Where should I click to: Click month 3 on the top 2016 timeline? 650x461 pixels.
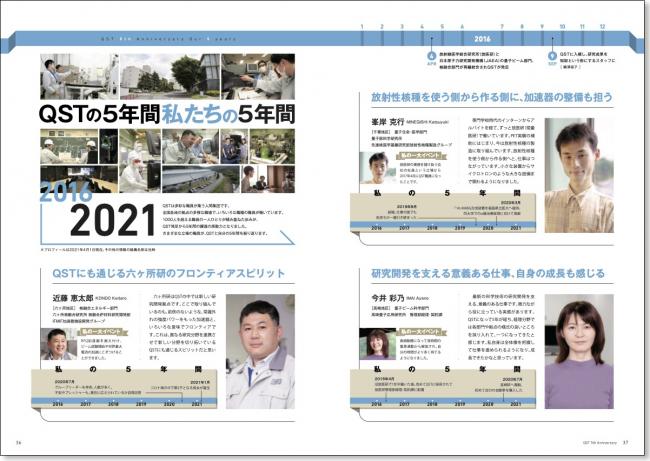pyautogui.click(x=402, y=27)
